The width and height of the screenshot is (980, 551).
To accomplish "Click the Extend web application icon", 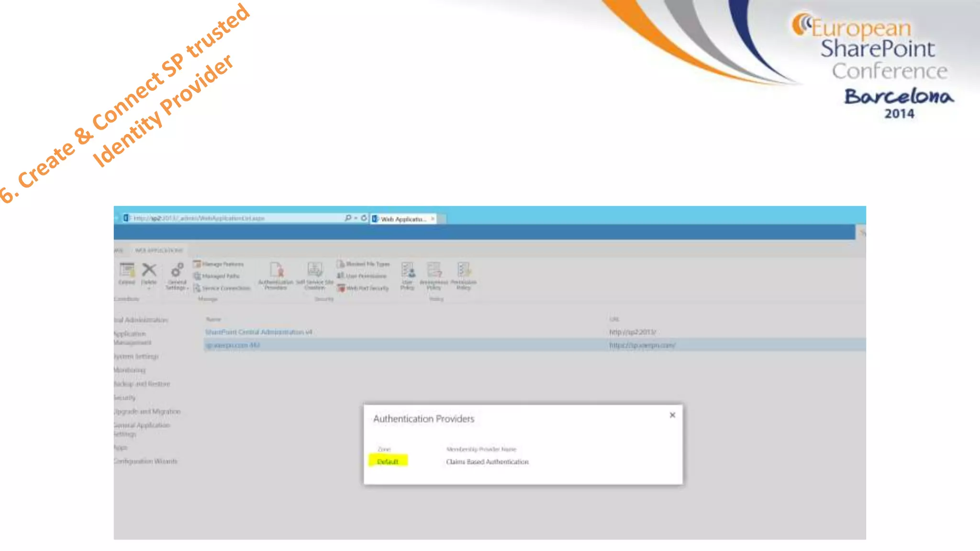I will point(127,271).
